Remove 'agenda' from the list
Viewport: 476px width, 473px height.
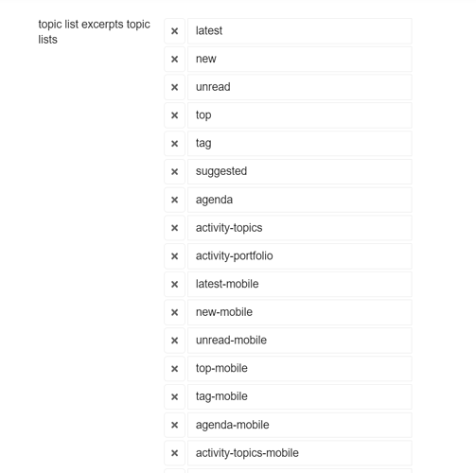click(x=174, y=200)
